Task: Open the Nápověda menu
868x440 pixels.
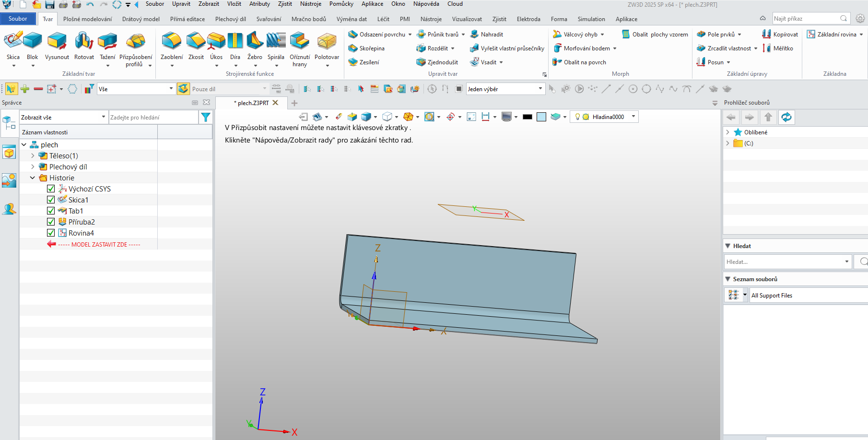Action: 426,4
